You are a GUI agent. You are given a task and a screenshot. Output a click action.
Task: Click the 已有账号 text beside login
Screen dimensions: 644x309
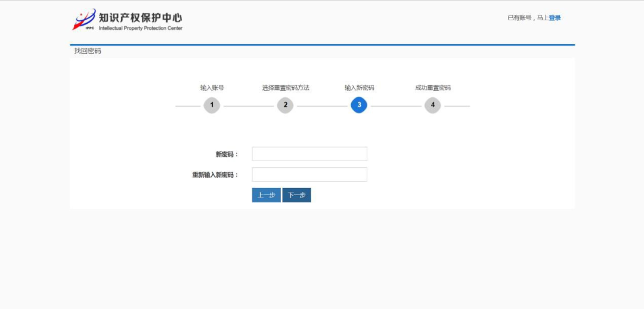tap(521, 18)
